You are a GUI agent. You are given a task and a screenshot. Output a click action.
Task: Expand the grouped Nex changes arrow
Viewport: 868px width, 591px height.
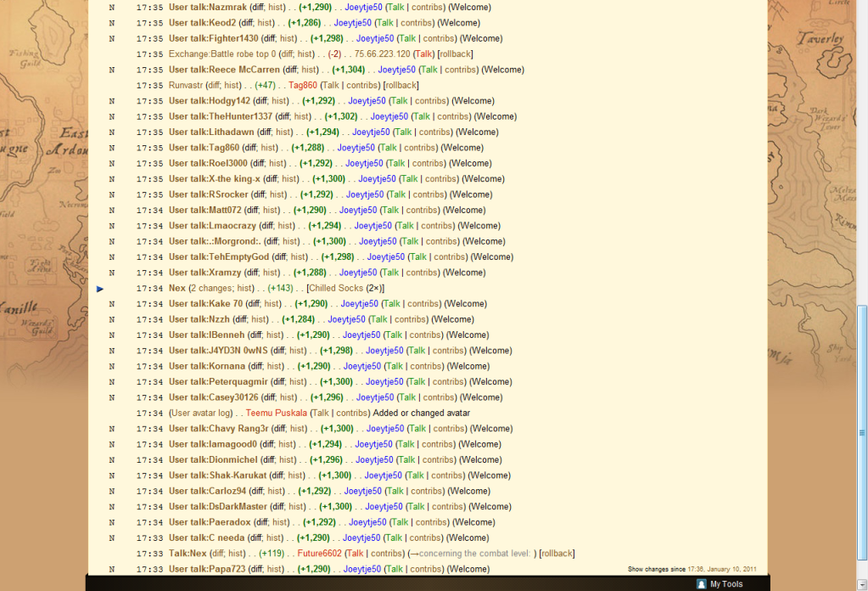coord(100,289)
